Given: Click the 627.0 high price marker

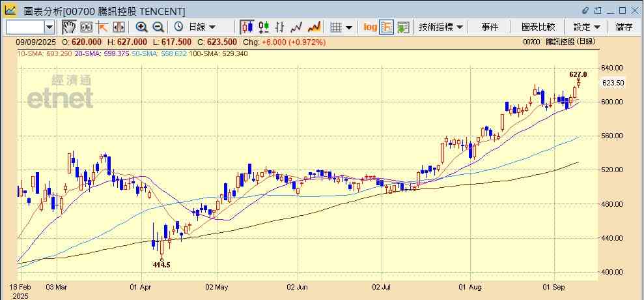Looking at the screenshot, I should pos(578,74).
